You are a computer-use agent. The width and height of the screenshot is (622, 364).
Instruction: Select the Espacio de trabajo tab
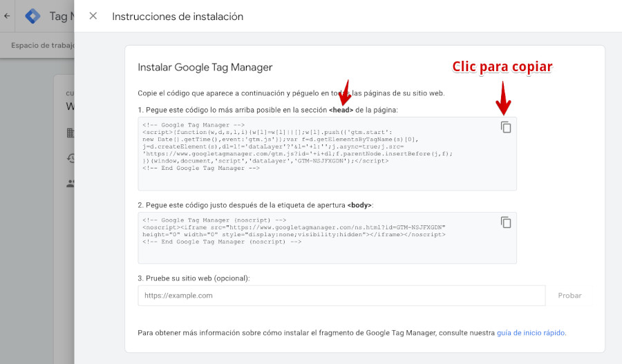click(42, 45)
